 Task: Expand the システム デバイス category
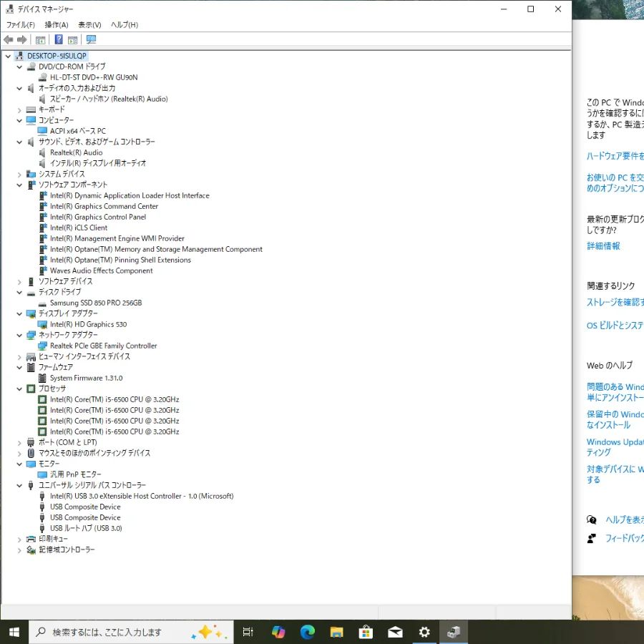tap(19, 174)
